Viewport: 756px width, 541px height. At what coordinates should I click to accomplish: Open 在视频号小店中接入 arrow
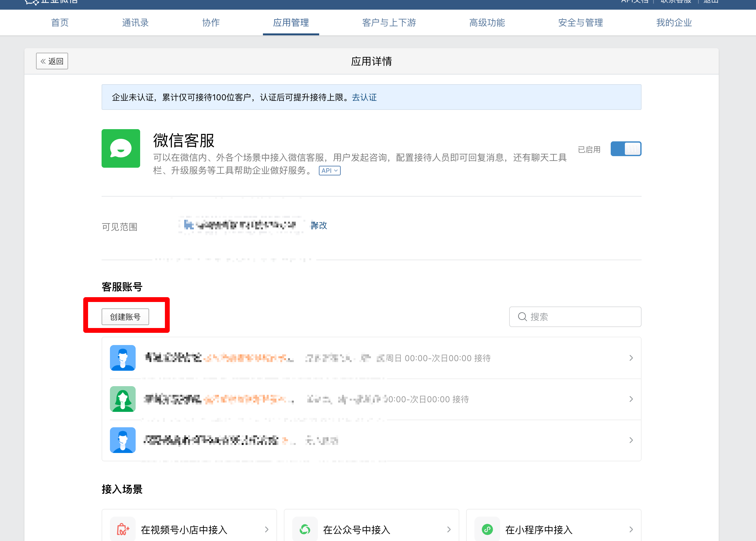tap(267, 529)
